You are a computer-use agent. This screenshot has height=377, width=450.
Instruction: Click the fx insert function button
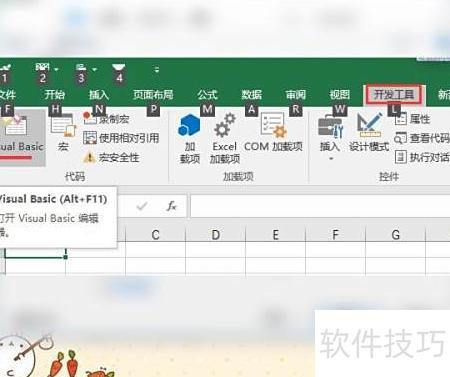[171, 206]
